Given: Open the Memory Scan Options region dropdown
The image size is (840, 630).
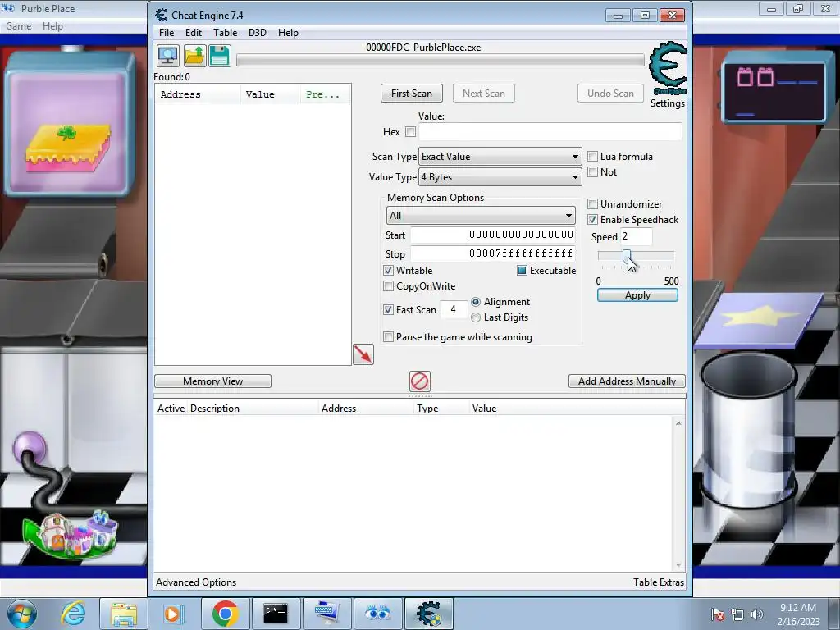Looking at the screenshot, I should [481, 216].
